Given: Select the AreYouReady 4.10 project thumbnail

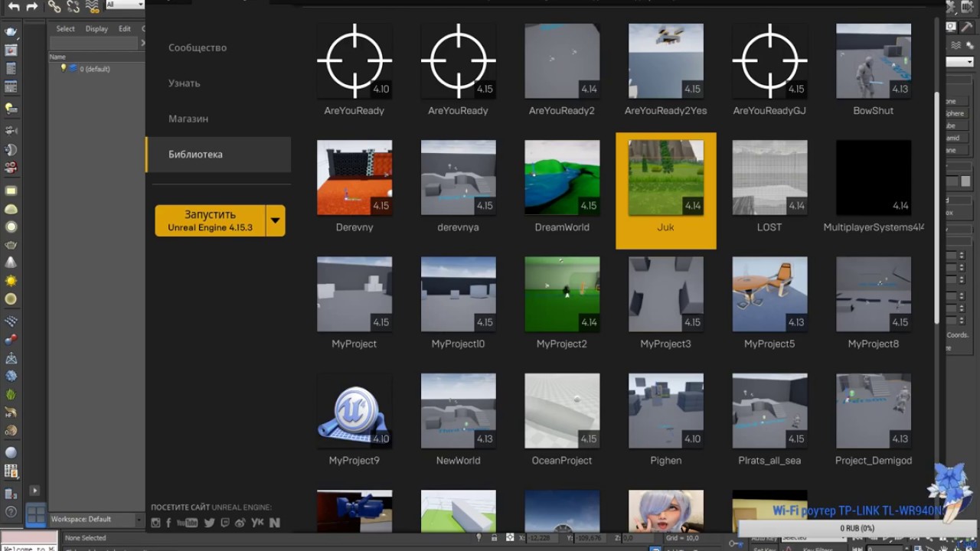Looking at the screenshot, I should pyautogui.click(x=354, y=61).
